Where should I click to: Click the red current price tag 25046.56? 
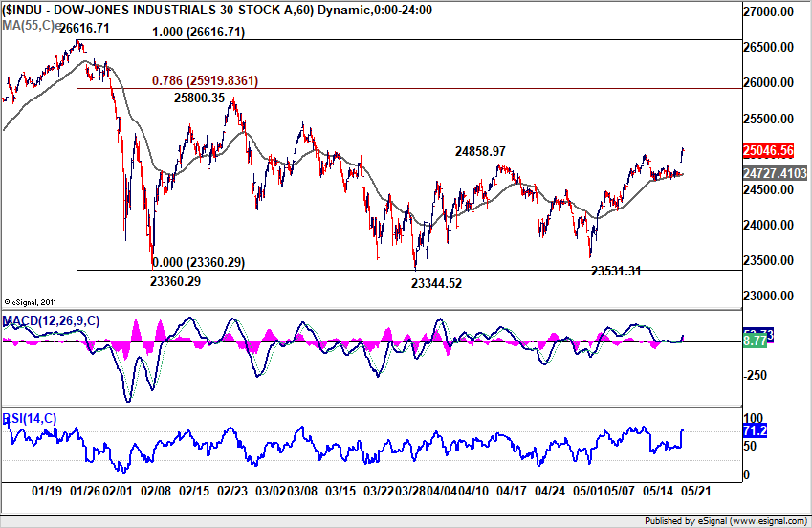point(769,151)
